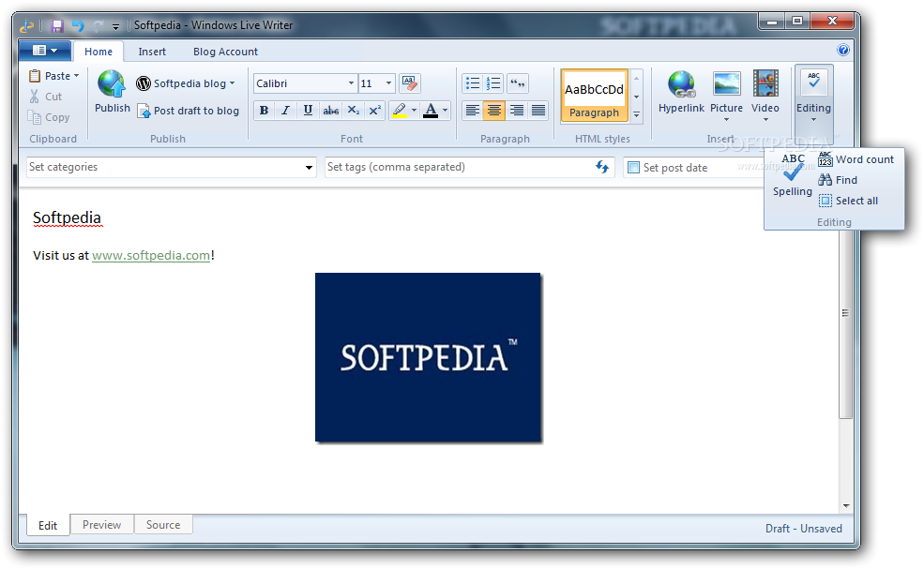Click the Softpedia post title
This screenshot has width=924, height=569.
[x=67, y=217]
